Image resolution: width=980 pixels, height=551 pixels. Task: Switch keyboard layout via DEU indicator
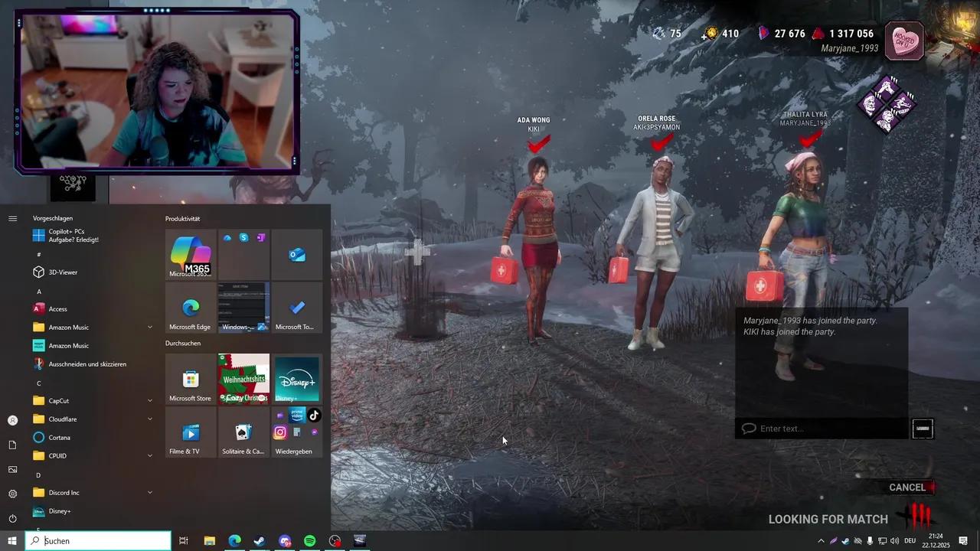pyautogui.click(x=910, y=541)
